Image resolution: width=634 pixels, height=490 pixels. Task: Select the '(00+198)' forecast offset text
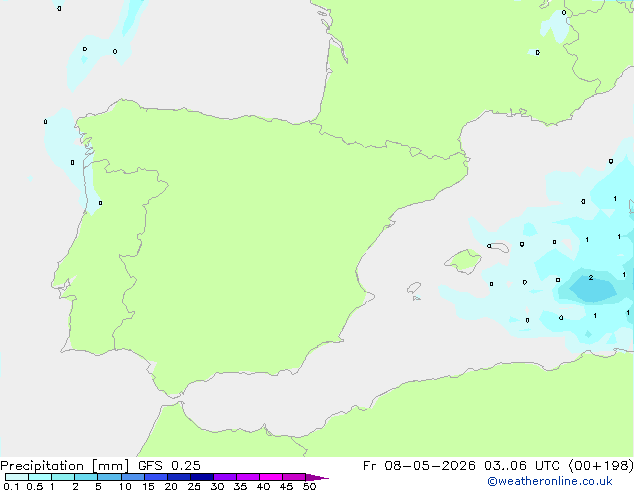(601, 466)
